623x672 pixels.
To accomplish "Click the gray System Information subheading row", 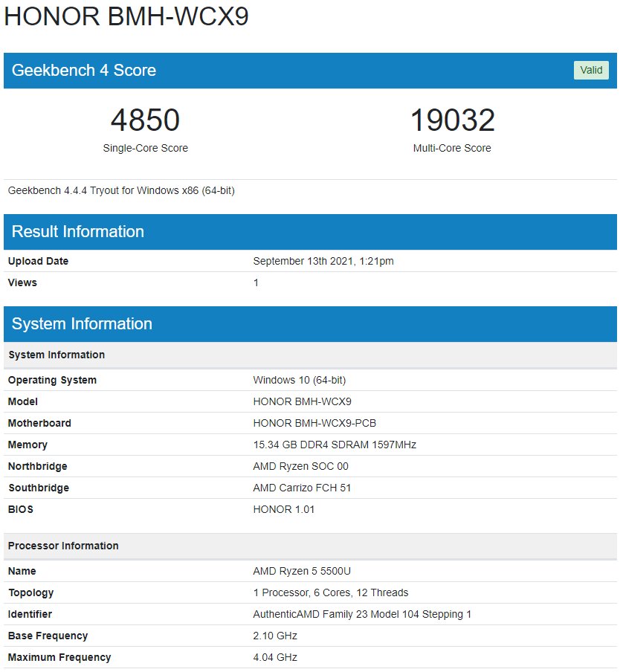I will pyautogui.click(x=310, y=355).
